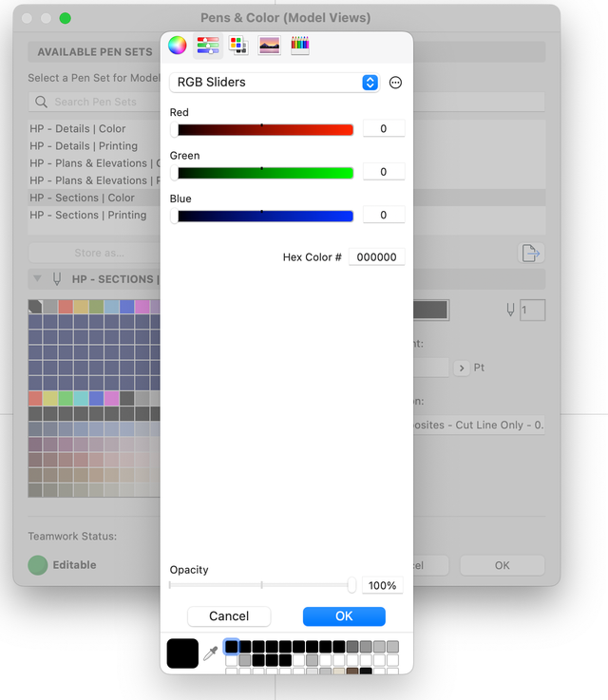This screenshot has width=608, height=700.
Task: Select the first pen cell in grid
Action: pos(35,307)
